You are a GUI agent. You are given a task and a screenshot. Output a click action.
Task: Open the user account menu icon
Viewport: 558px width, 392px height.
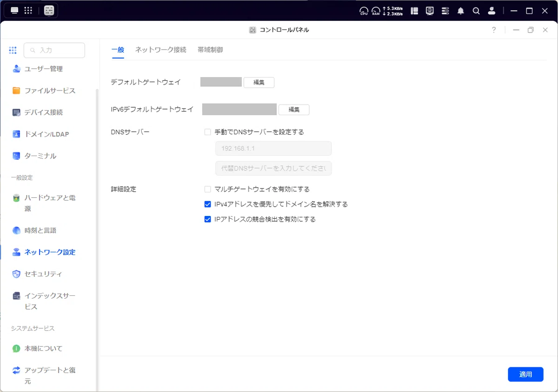point(492,11)
